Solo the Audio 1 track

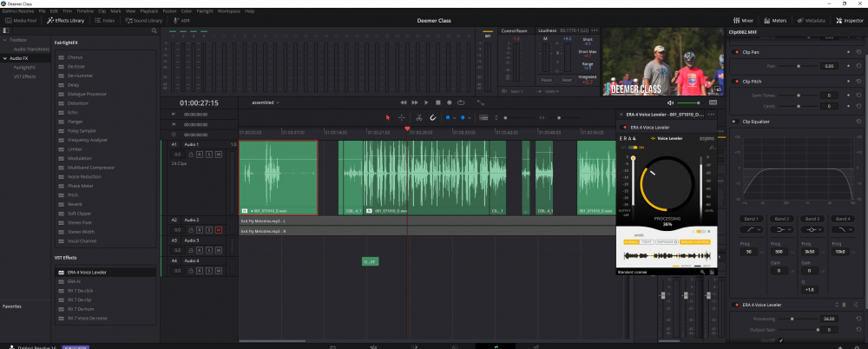(209, 154)
